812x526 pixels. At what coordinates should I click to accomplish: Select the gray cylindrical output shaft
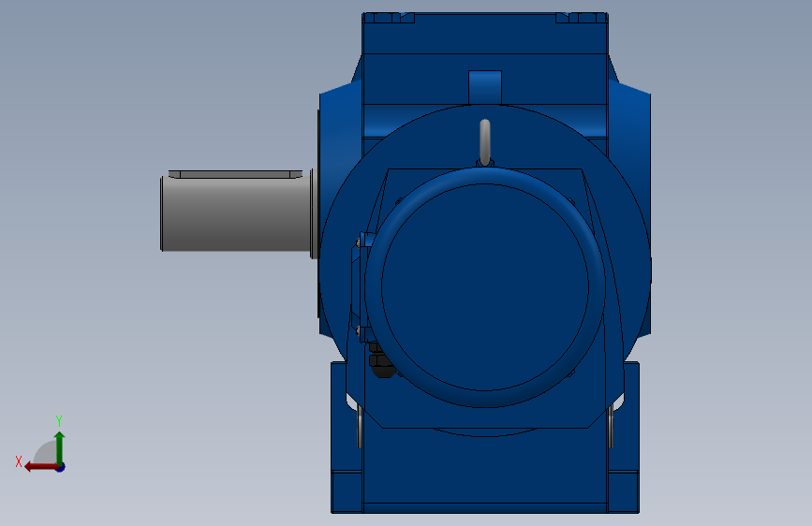(236, 213)
